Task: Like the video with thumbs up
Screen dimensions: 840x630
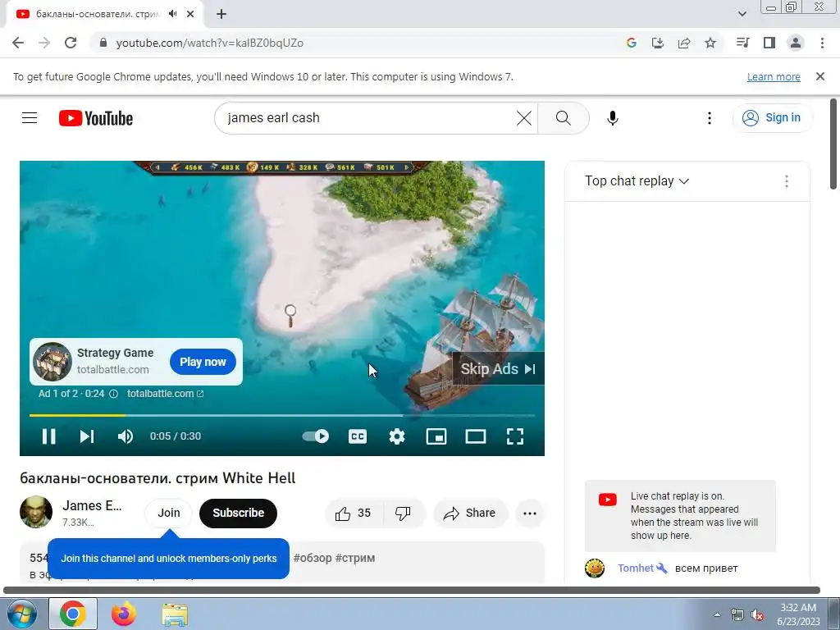Action: [353, 514]
